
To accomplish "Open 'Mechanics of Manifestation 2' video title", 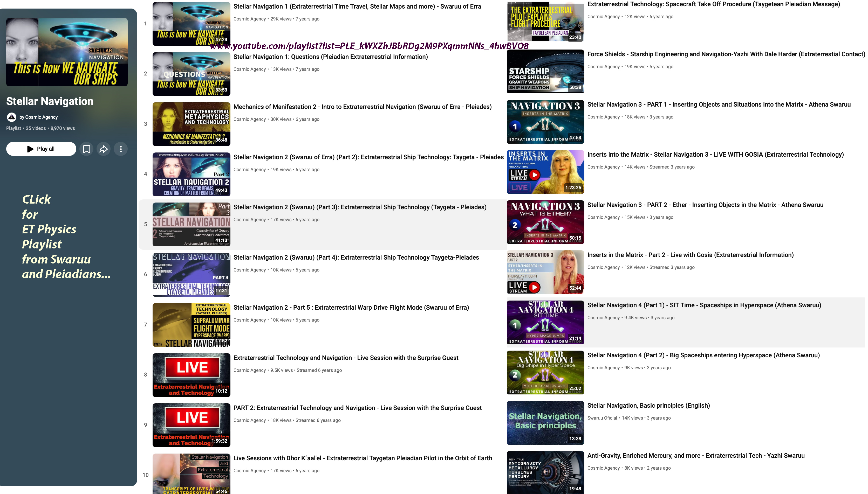I will (363, 107).
